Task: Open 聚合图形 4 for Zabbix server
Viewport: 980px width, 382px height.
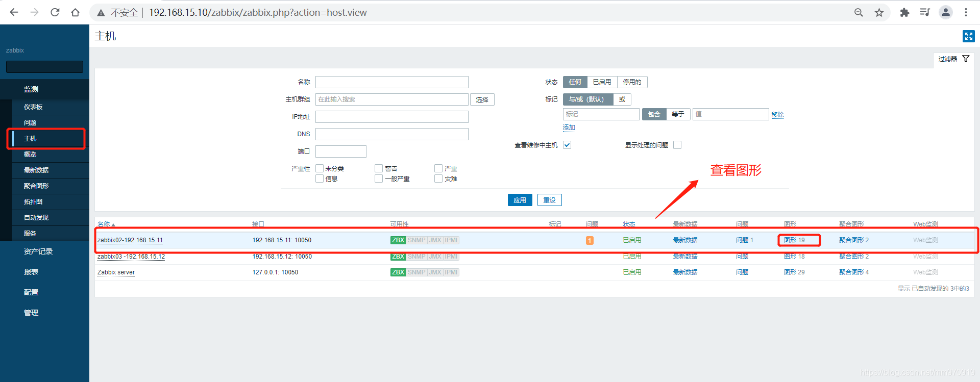Action: click(854, 272)
